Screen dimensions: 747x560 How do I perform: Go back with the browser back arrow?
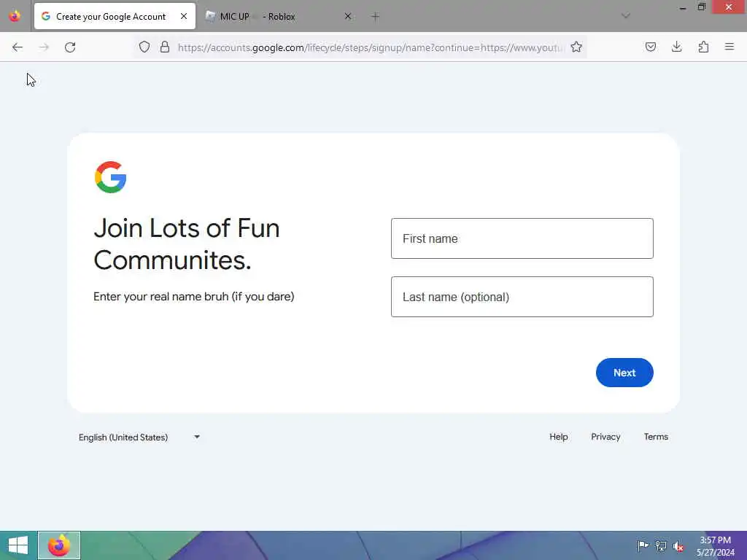[x=18, y=47]
